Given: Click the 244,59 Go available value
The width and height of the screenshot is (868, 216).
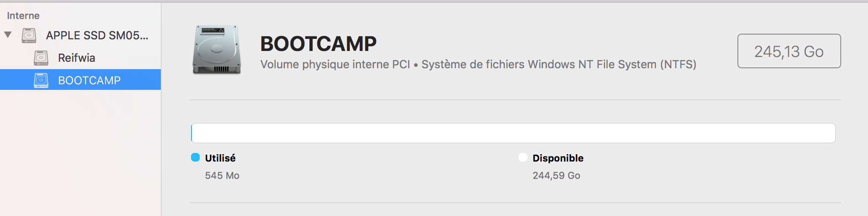Looking at the screenshot, I should pyautogui.click(x=556, y=175).
